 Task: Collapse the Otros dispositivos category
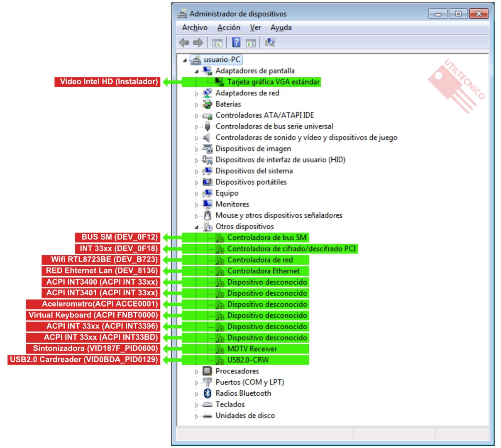[x=196, y=227]
